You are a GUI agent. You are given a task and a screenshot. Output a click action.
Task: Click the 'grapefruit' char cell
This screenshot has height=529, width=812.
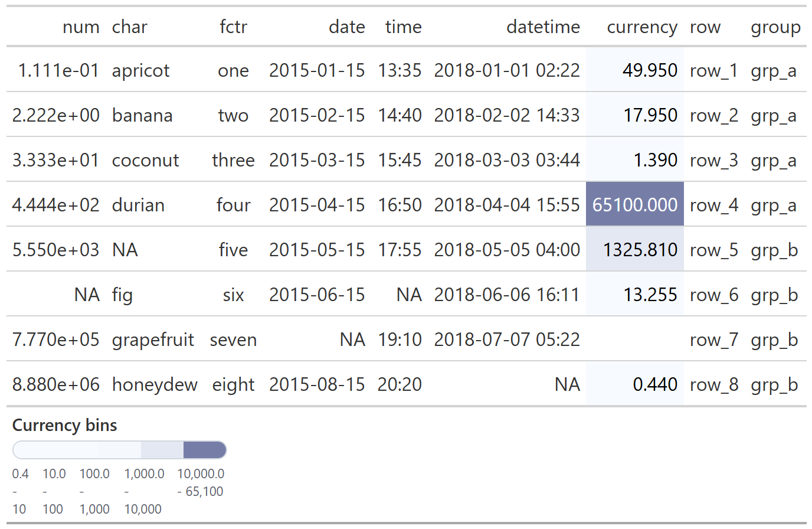point(153,339)
